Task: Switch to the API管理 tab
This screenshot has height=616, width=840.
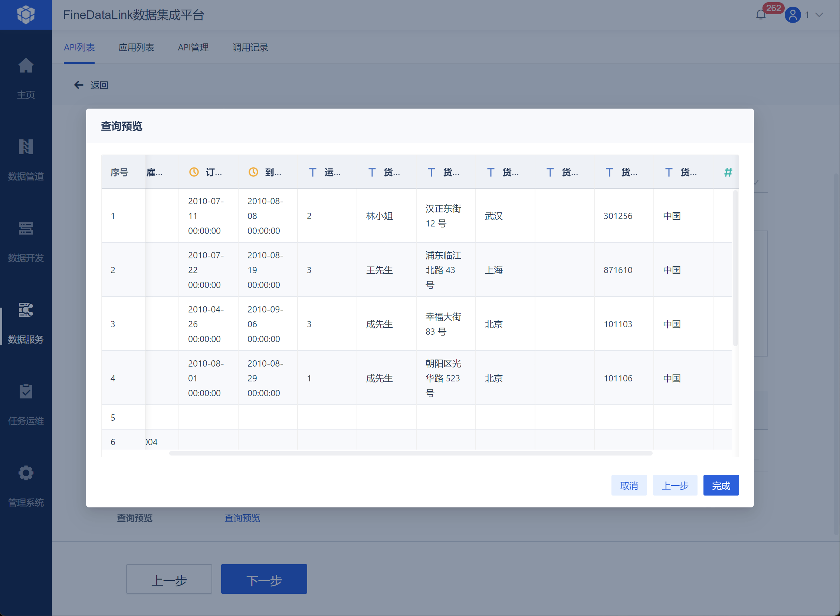Action: click(x=193, y=47)
